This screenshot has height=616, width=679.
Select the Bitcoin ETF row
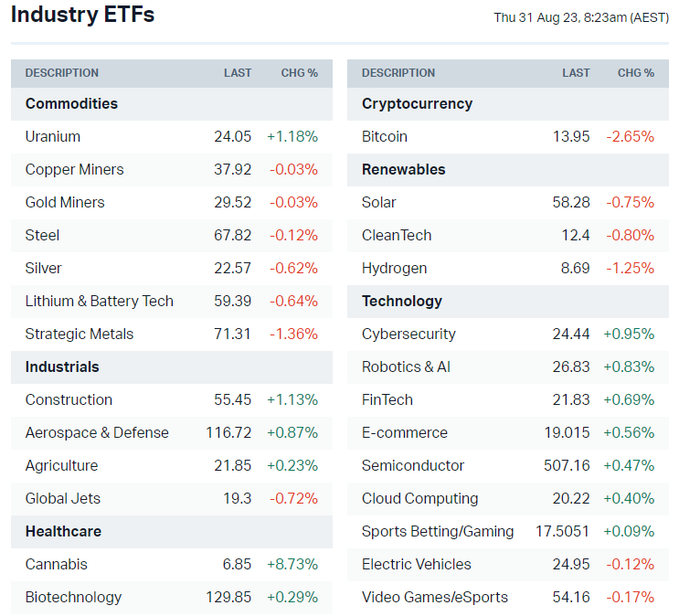pos(385,136)
